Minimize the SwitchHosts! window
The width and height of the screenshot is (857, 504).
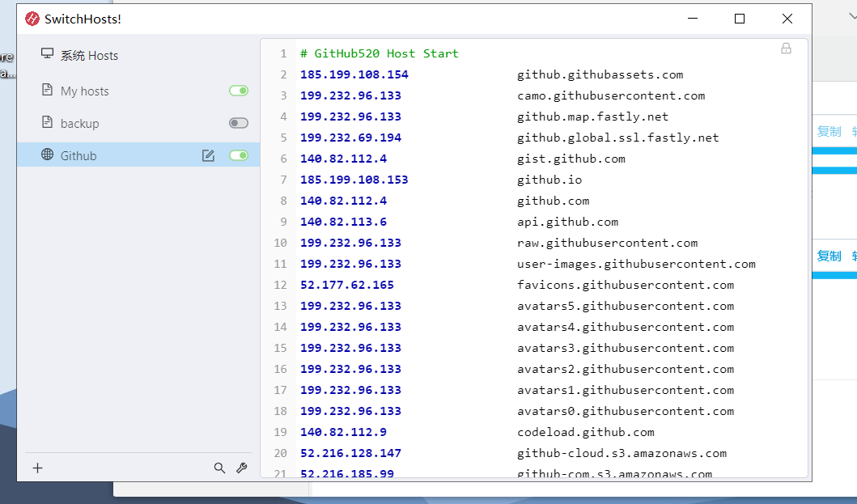point(693,19)
